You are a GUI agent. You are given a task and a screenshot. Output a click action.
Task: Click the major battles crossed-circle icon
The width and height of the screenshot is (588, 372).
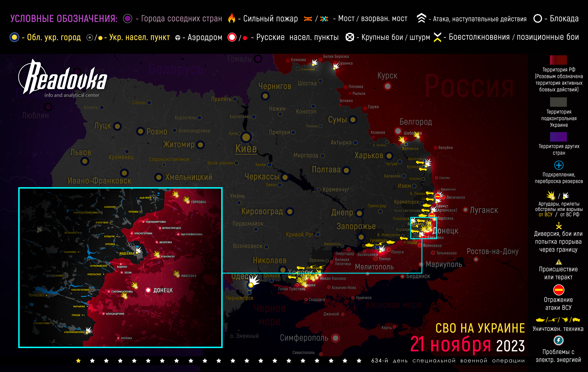(350, 37)
